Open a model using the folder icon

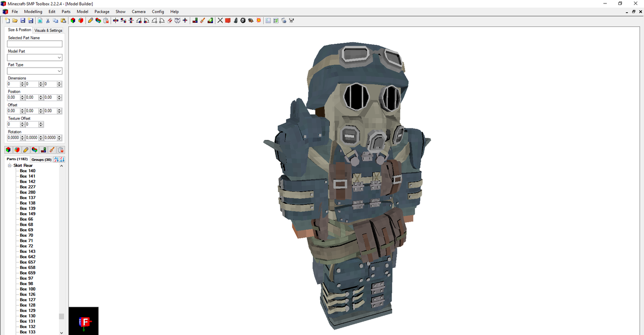[x=15, y=21]
